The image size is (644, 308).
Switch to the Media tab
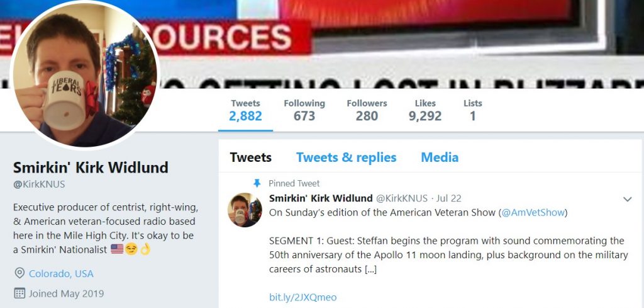440,157
